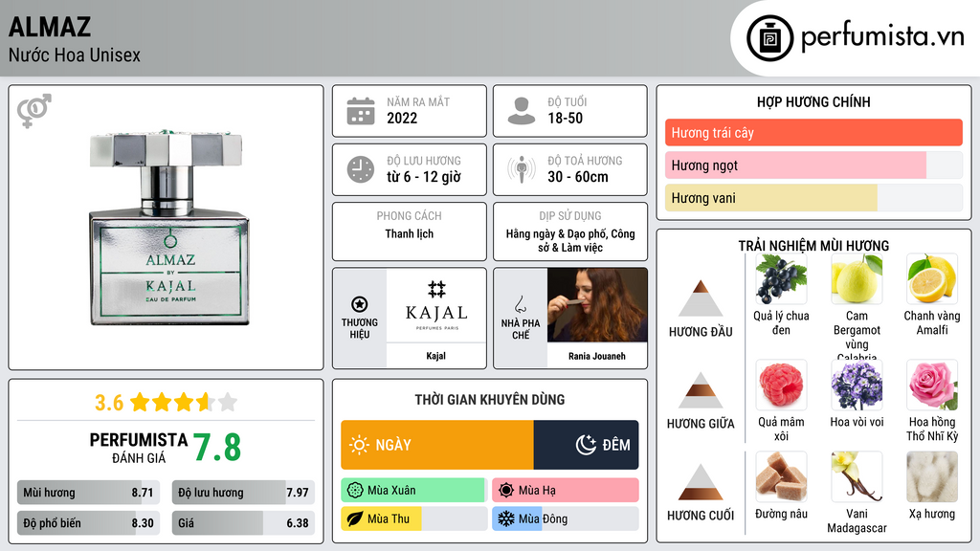Click the moon icon in the Đêm bar
Screen dimensions: 980x551
click(x=586, y=445)
